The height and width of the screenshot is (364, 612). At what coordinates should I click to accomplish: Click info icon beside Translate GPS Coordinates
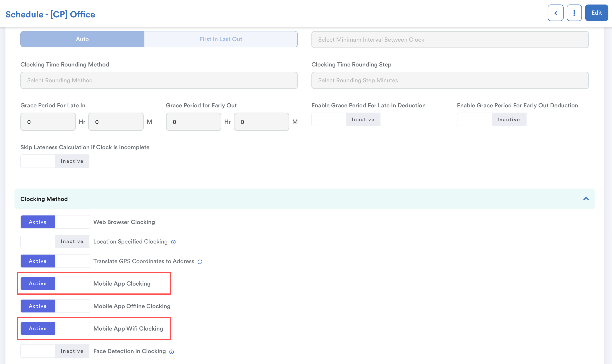[200, 262]
